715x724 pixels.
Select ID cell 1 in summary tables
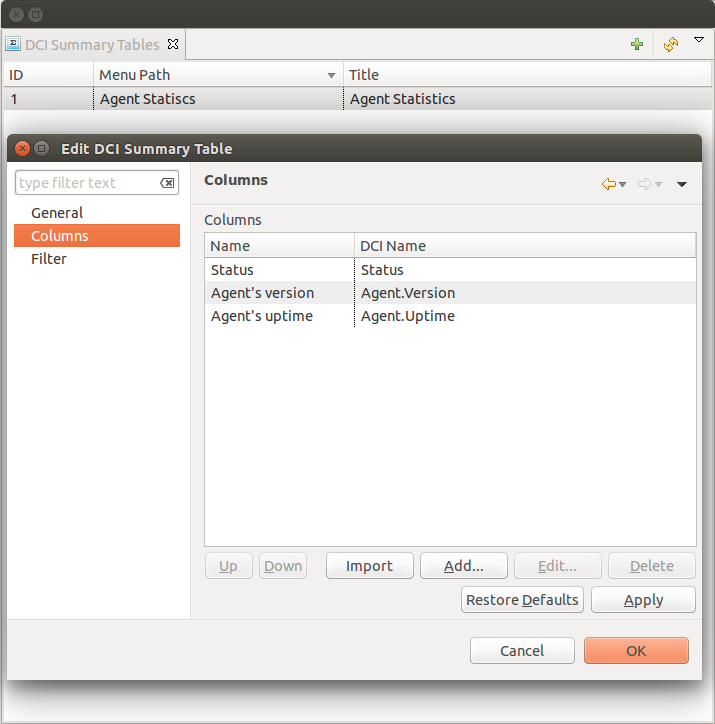48,99
